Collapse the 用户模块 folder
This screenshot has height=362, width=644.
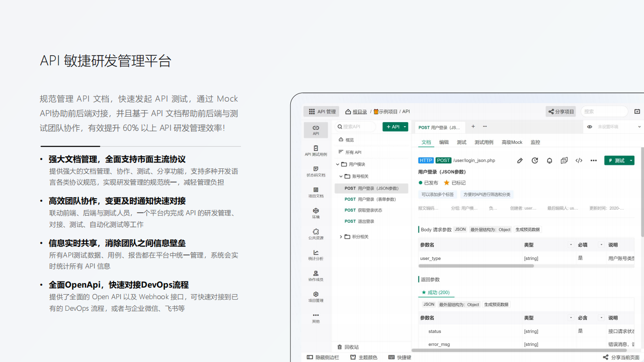[338, 164]
